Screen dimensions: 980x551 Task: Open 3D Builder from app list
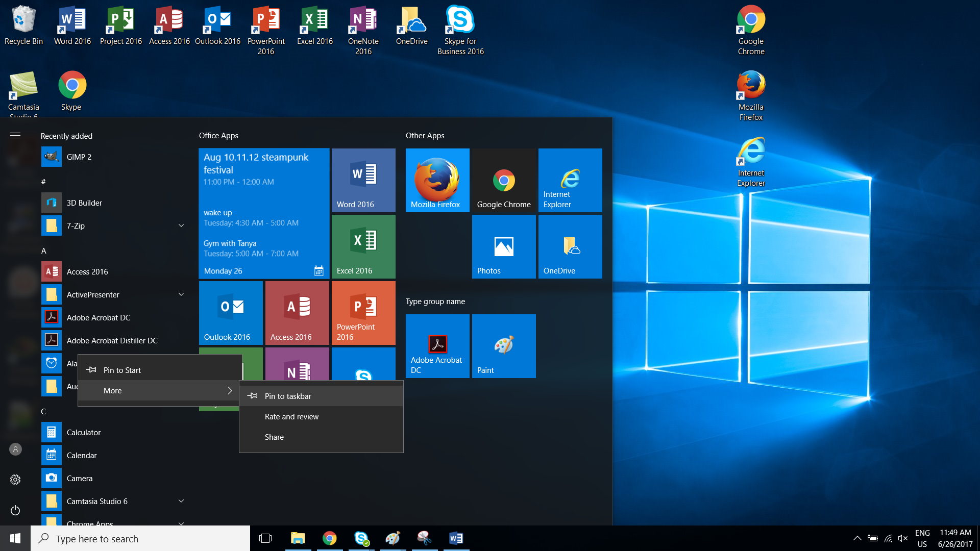[113, 203]
